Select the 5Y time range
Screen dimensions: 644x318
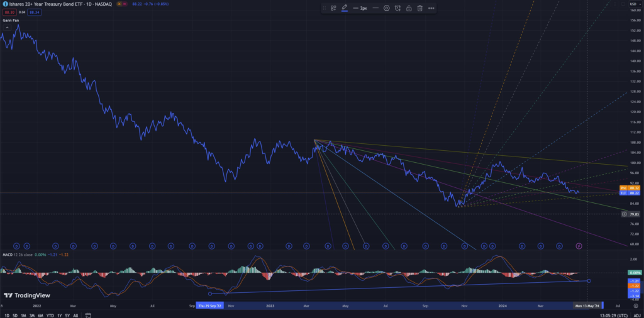(67, 315)
